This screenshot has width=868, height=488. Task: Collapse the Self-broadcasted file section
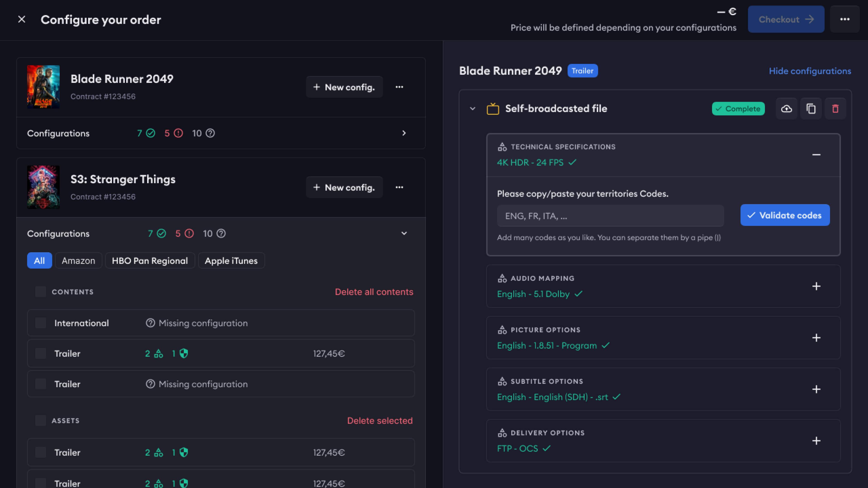click(x=472, y=109)
